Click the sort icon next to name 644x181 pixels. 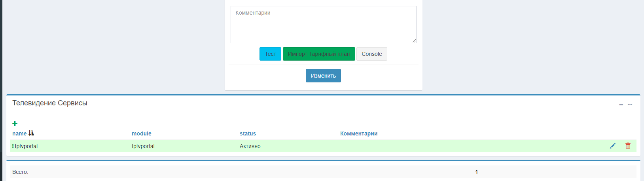(x=31, y=133)
